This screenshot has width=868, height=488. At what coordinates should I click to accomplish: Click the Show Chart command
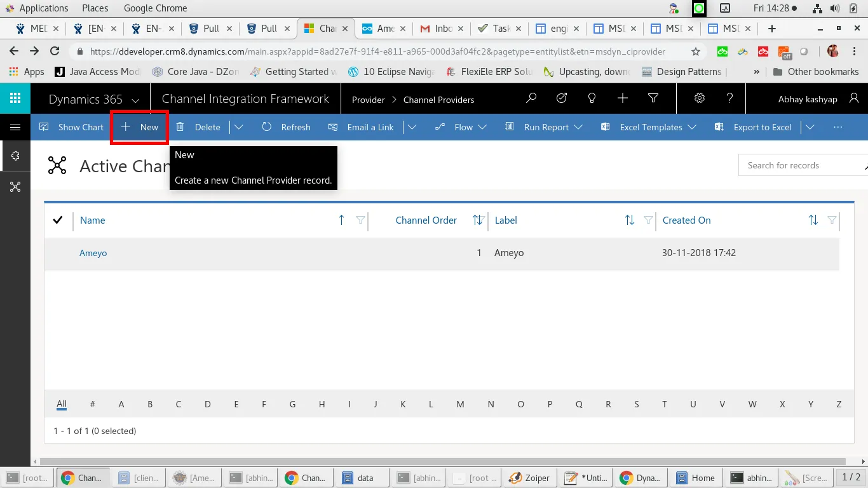point(71,127)
